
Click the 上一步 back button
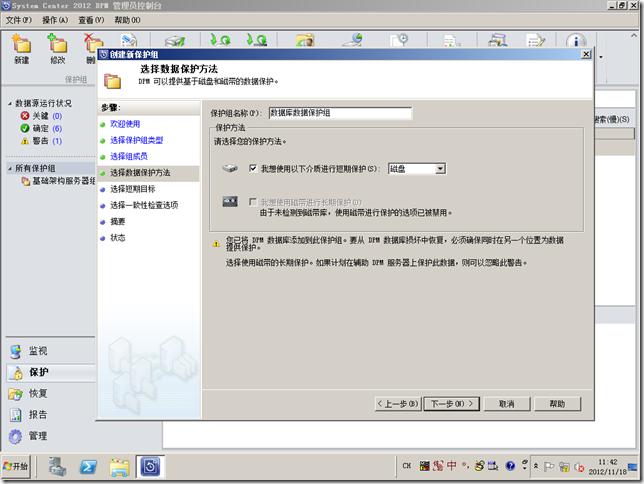coord(398,404)
